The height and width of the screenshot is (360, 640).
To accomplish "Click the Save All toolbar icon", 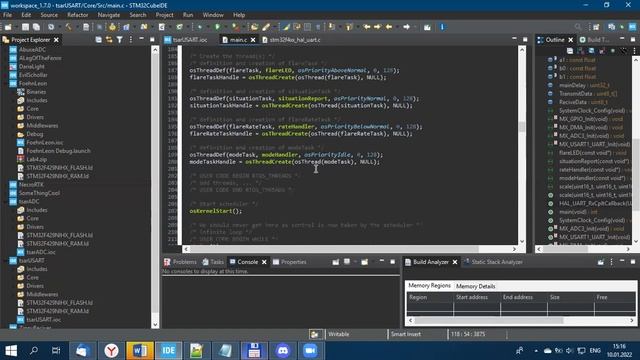I will (36, 27).
